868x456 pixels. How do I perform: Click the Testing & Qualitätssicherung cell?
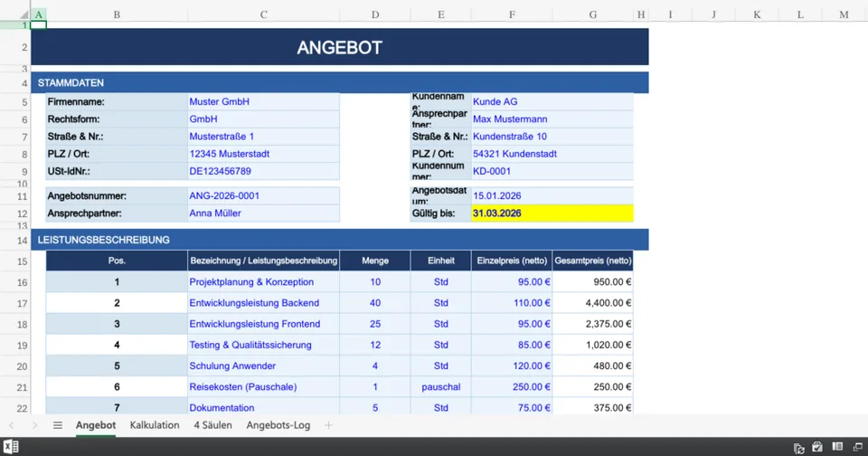pyautogui.click(x=263, y=346)
